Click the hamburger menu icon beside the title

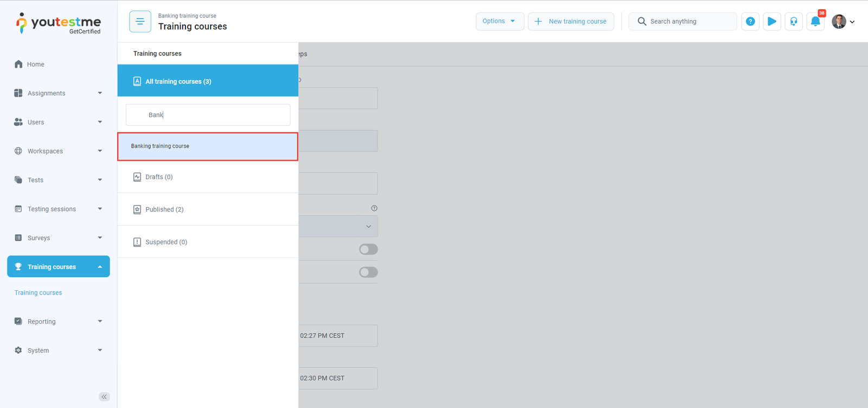140,22
